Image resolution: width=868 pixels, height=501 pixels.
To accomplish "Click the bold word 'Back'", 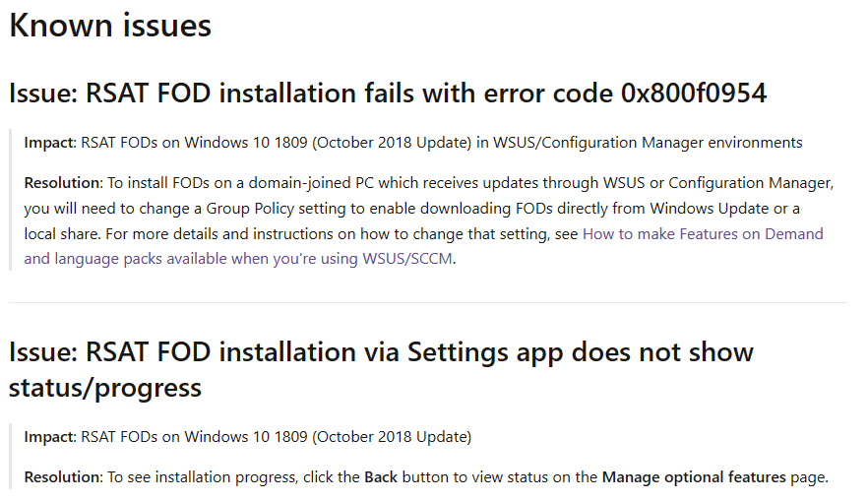I will 381,477.
